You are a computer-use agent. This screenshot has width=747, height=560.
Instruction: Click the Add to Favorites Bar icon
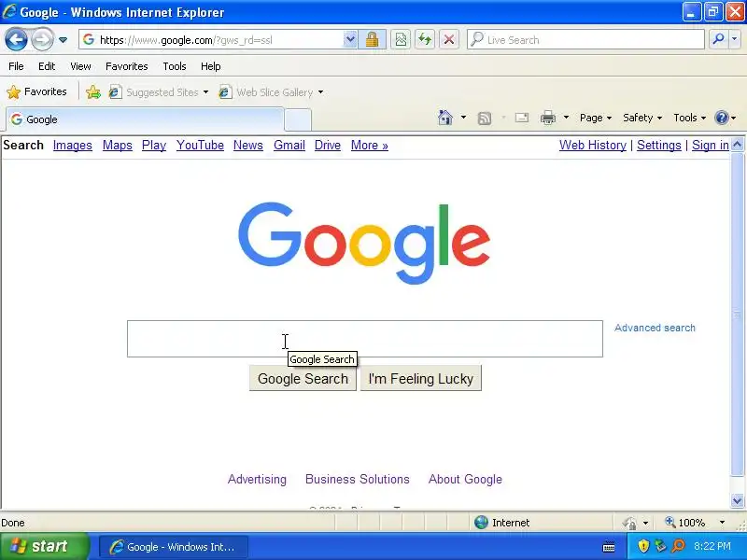click(93, 91)
